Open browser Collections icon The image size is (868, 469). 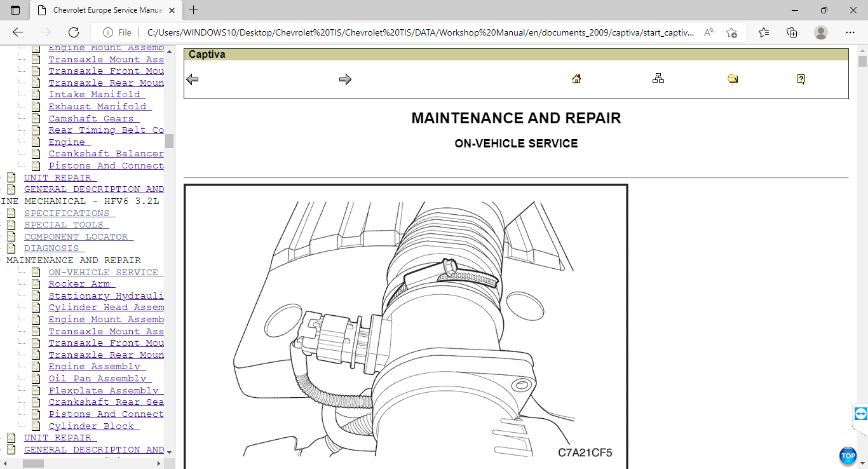(x=792, y=32)
